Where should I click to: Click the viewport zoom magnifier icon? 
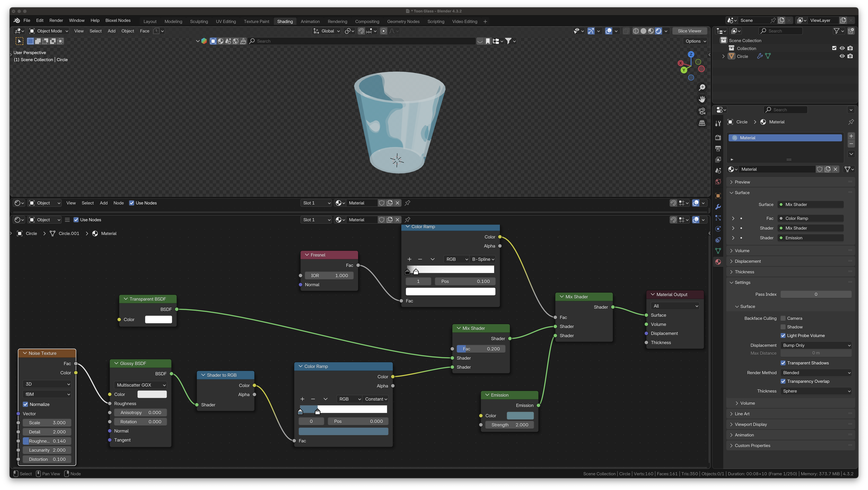pos(702,88)
